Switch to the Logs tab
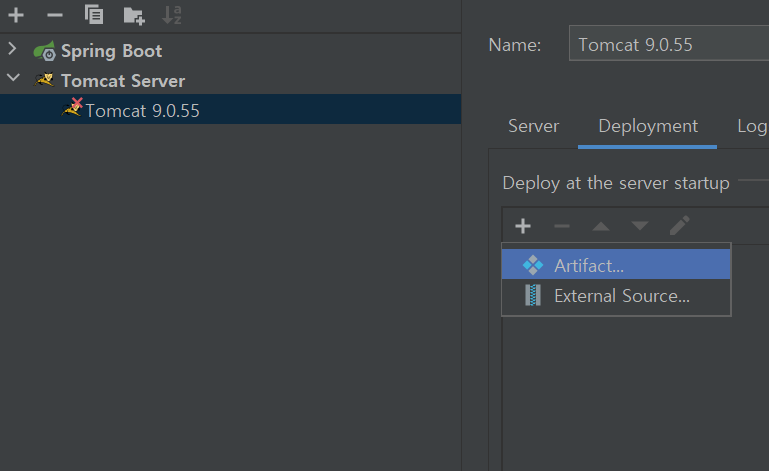Viewport: 769px width, 471px height. 752,126
